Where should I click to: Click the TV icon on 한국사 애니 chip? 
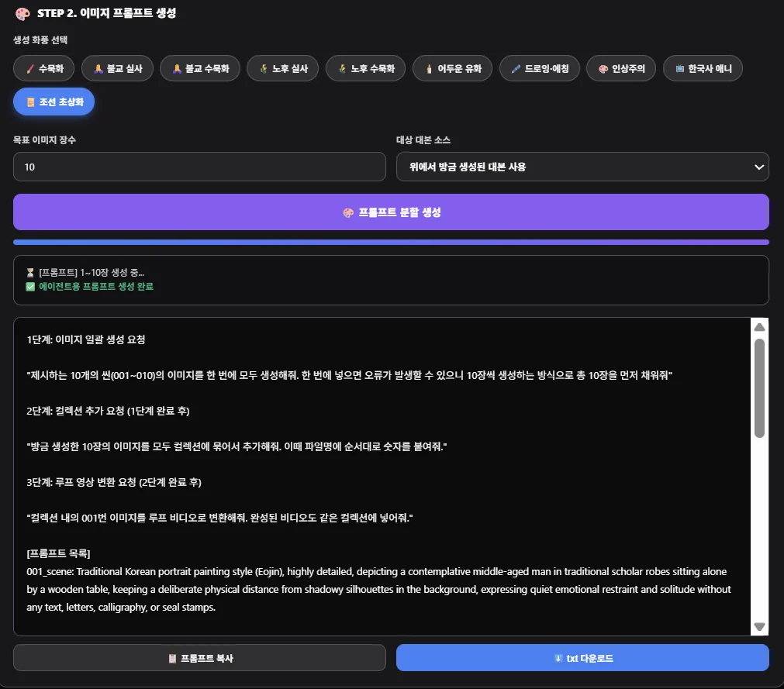coord(679,69)
